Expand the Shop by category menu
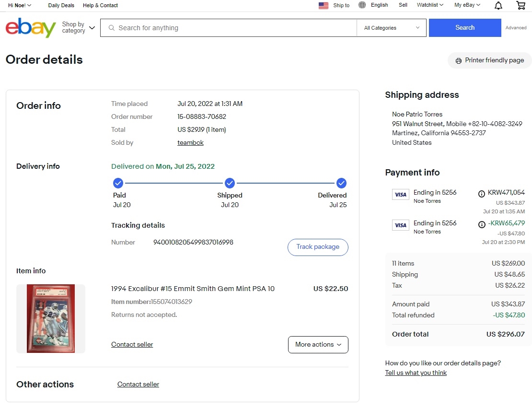This screenshot has height=408, width=532. point(79,27)
